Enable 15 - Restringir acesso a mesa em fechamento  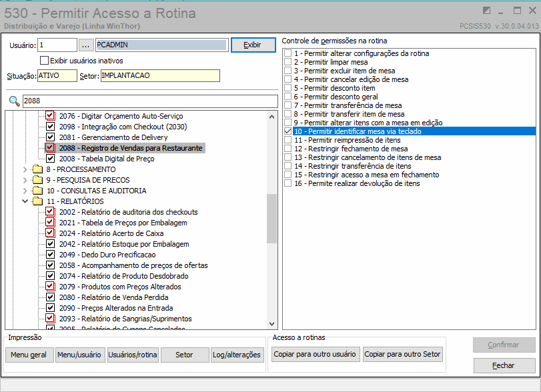coord(288,175)
